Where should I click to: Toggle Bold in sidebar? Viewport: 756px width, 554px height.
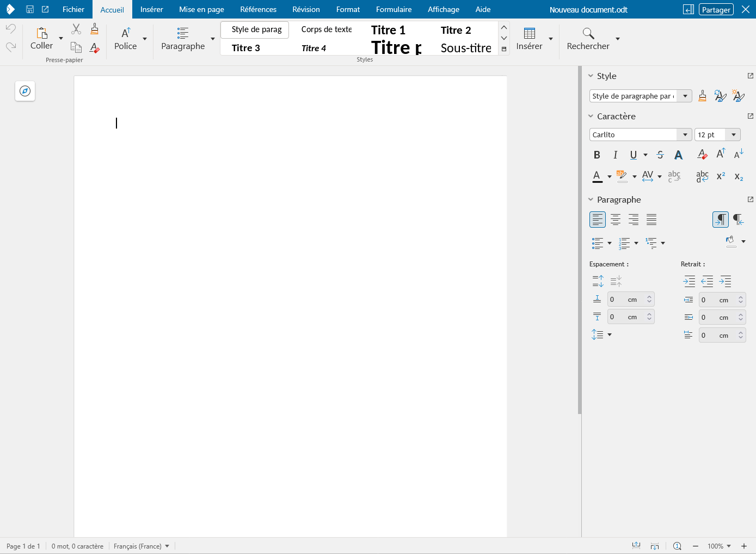(x=597, y=155)
